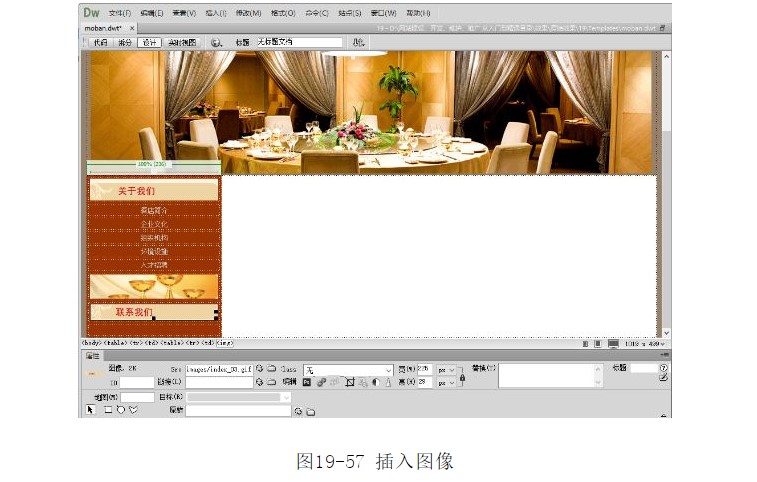Click the Dreamweaver Dw logo icon

click(91, 13)
